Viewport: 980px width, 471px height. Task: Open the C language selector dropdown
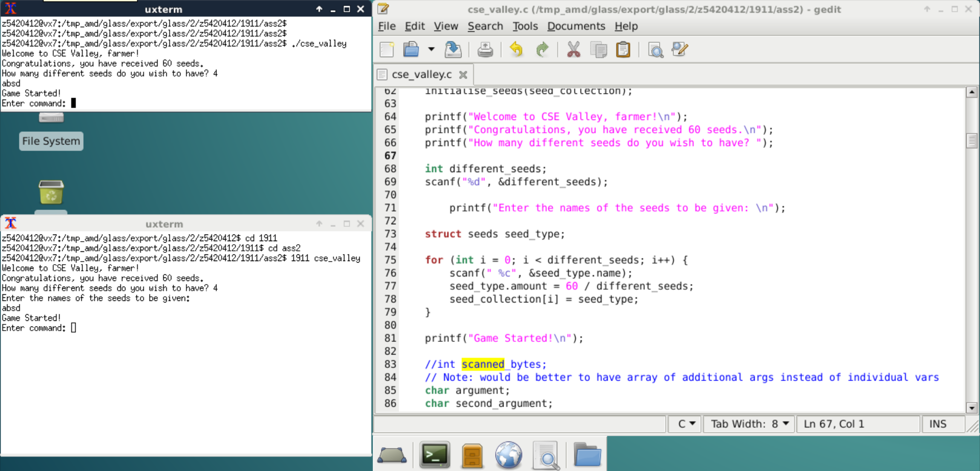click(x=687, y=424)
